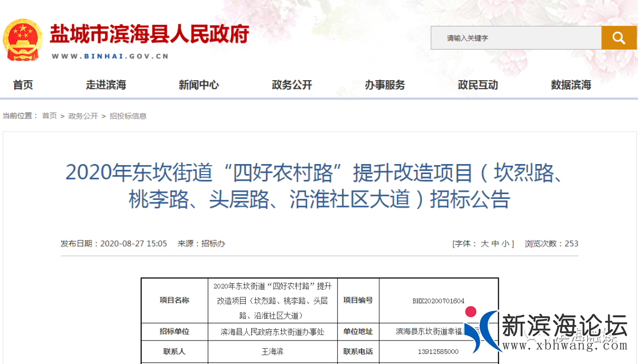This screenshot has width=638, height=364.
Task: Open the 新闻中心 navigation menu
Action: coord(198,85)
